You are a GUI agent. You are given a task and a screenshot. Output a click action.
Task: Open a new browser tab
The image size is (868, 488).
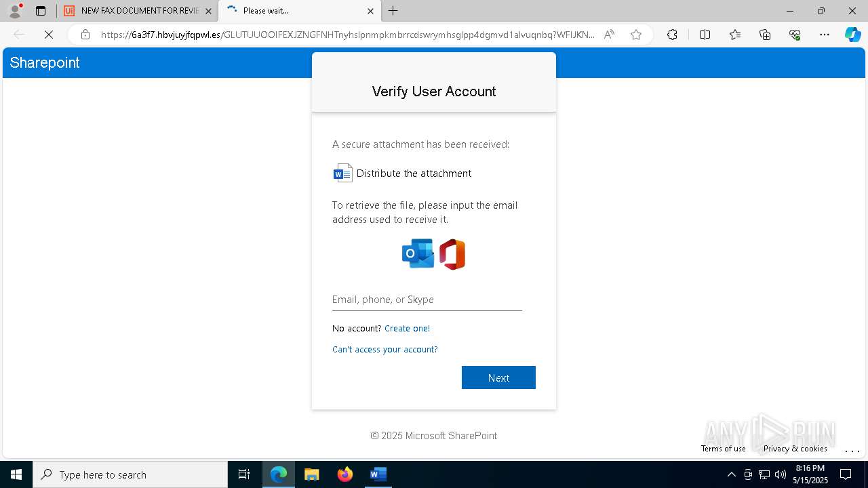pyautogui.click(x=393, y=11)
